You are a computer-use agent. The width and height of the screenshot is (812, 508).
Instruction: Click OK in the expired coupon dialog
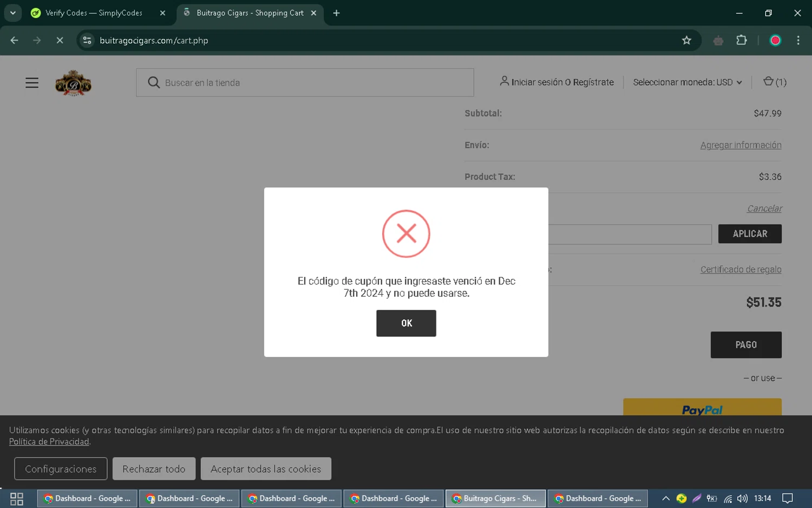406,323
